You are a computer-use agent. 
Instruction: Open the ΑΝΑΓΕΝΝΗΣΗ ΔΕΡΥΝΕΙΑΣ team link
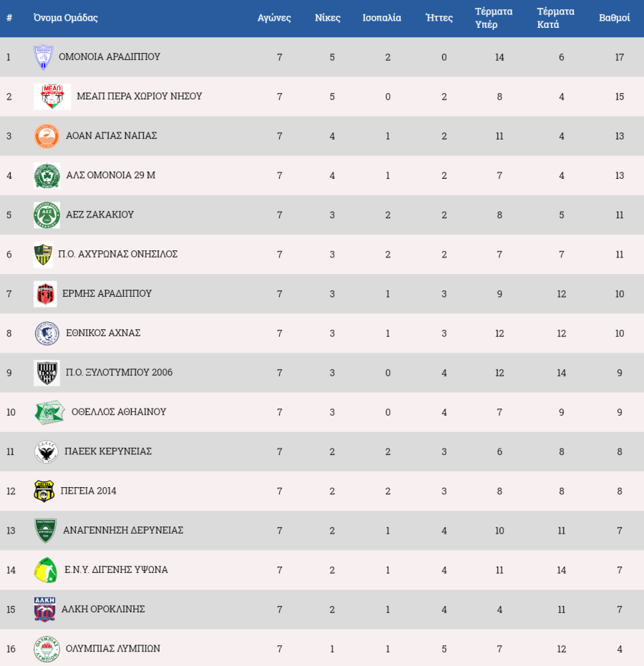point(123,530)
